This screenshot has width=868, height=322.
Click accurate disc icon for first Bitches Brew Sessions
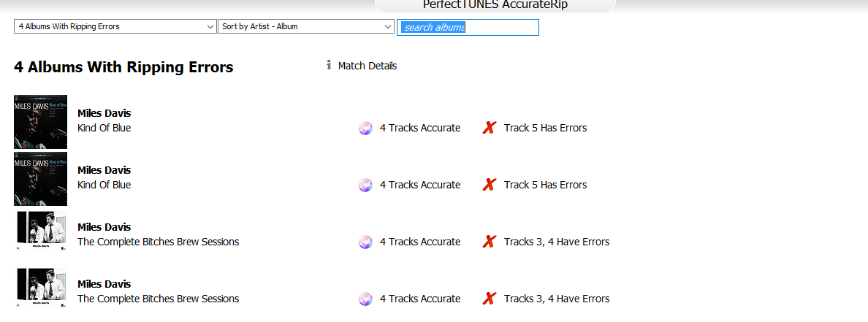[x=365, y=242]
